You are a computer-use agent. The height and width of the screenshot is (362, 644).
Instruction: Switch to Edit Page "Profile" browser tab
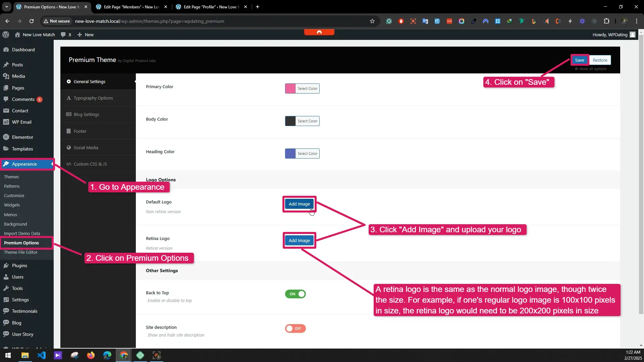211,7
